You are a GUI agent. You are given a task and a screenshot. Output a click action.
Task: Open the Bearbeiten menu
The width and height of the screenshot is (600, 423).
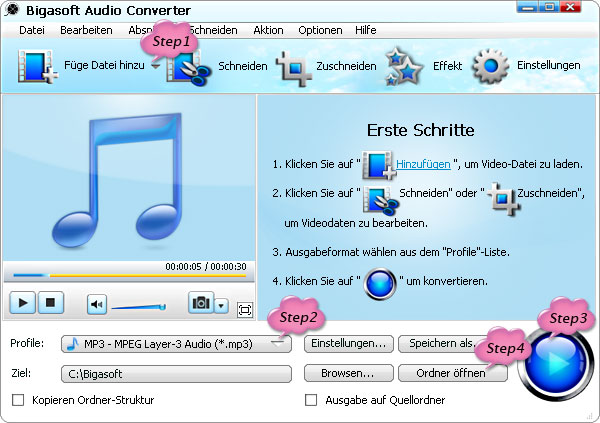(x=86, y=30)
